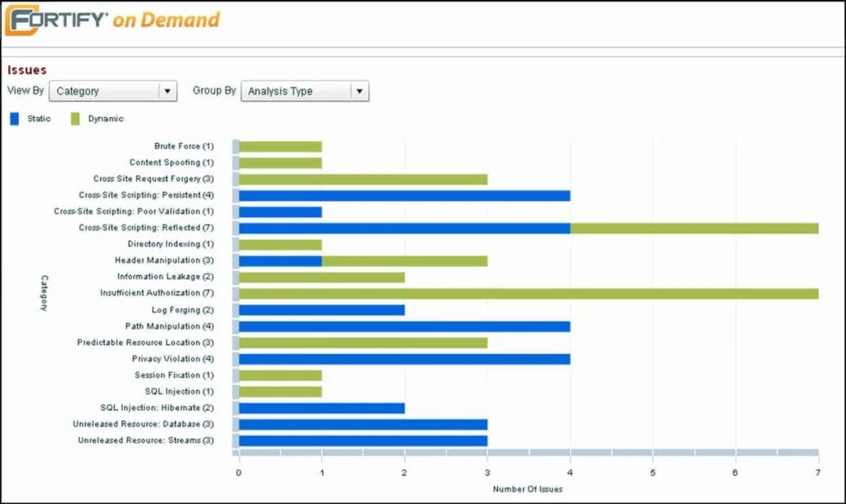The image size is (846, 504).
Task: Click the Cross Site Request Forgery bar
Action: tap(364, 179)
